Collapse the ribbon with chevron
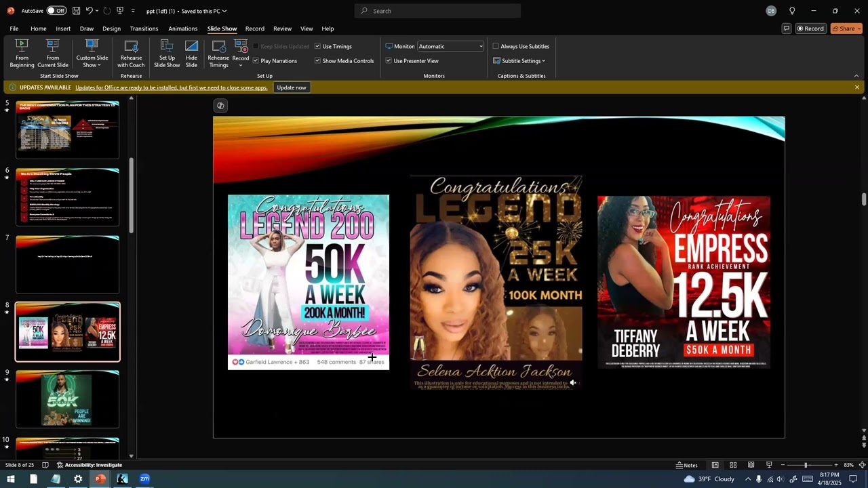This screenshot has height=488, width=868. [856, 76]
